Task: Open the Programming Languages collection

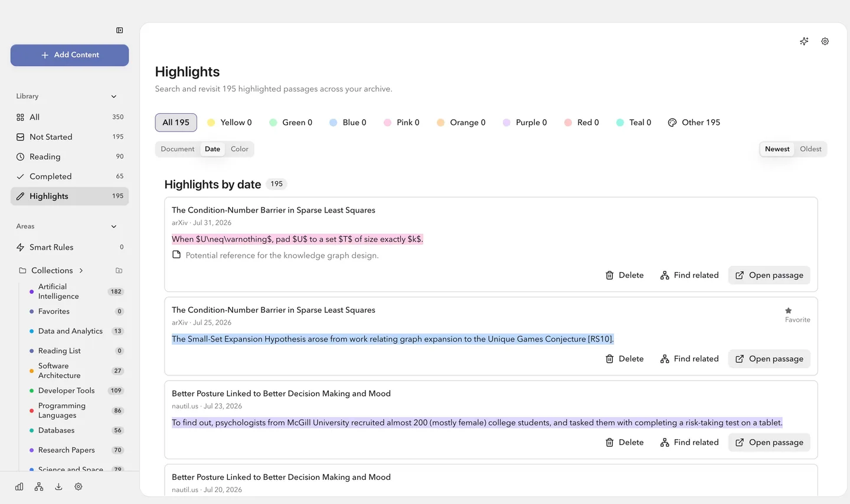Action: [x=76, y=411]
